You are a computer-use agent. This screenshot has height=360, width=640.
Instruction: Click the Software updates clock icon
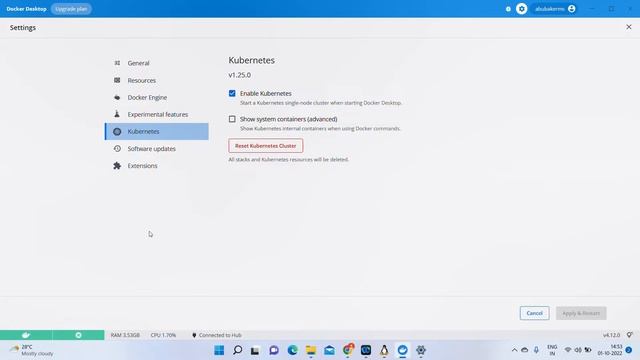[117, 149]
